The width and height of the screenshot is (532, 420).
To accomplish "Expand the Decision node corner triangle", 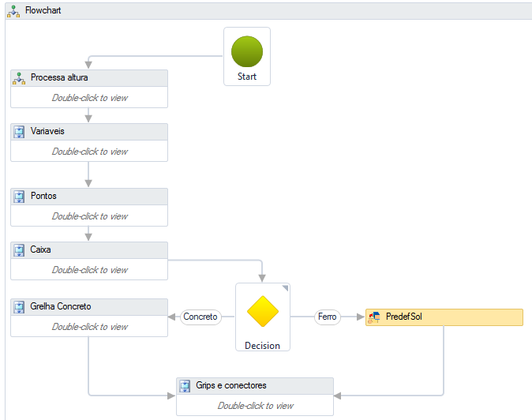I will [285, 289].
